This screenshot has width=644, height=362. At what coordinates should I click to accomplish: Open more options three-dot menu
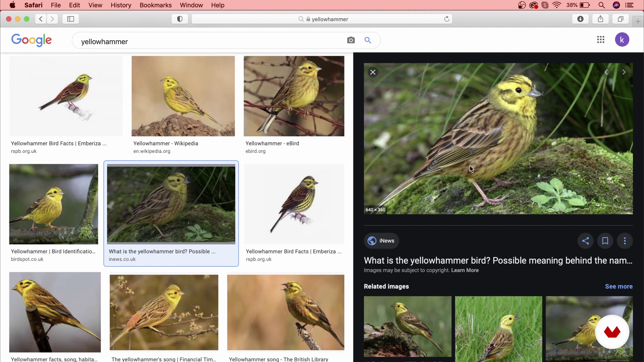[x=625, y=241]
